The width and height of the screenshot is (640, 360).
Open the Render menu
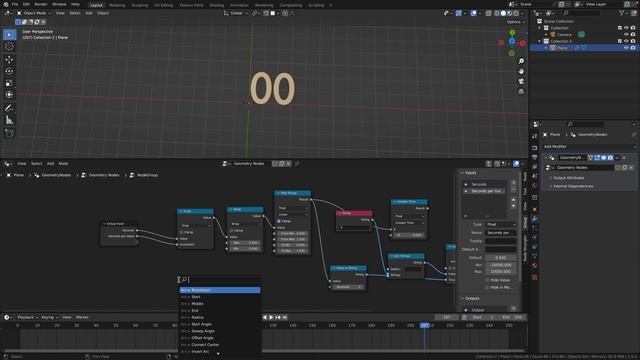pos(41,4)
